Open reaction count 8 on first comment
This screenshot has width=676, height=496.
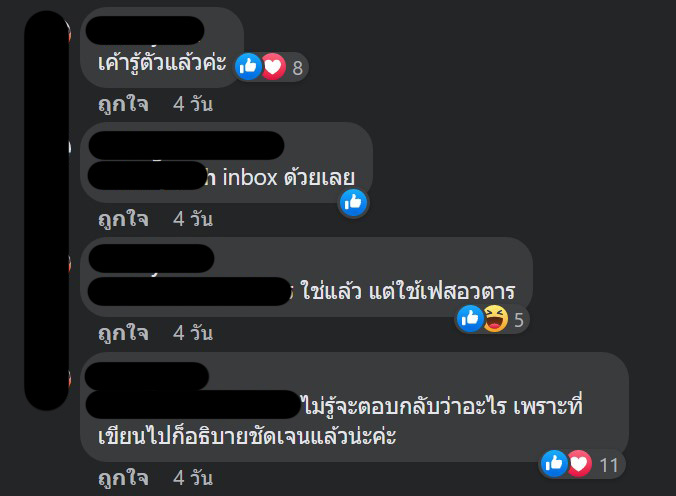click(x=297, y=68)
